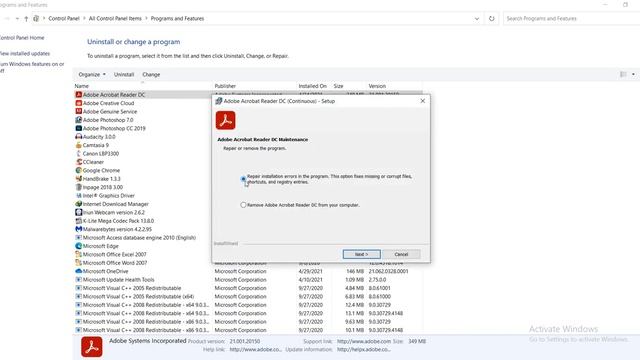The image size is (640, 360).
Task: Select Microsoft Office Word 2007 icon
Action: pyautogui.click(x=79, y=263)
